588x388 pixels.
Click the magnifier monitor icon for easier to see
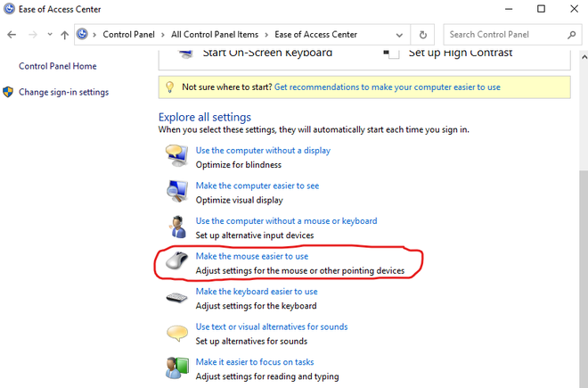pos(177,191)
